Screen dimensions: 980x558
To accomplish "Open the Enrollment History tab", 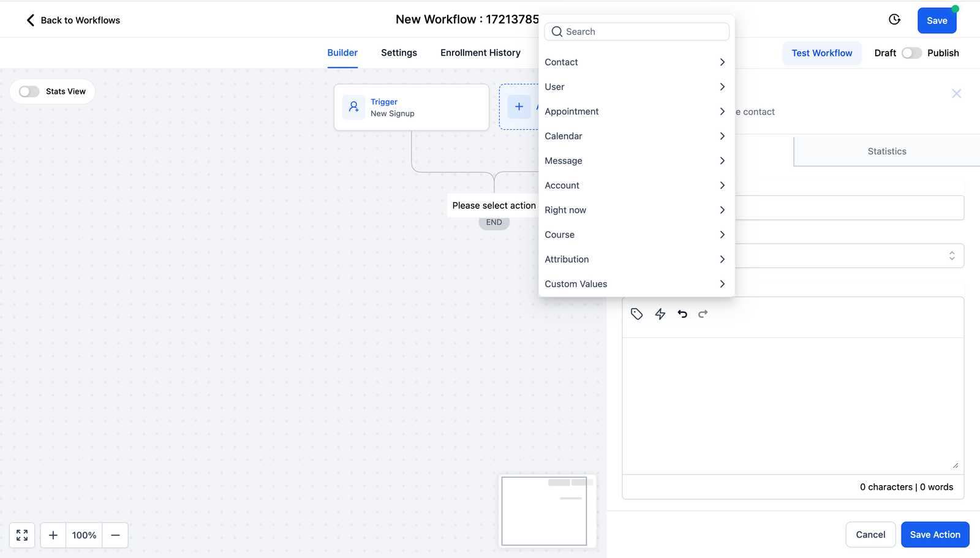I will (480, 53).
